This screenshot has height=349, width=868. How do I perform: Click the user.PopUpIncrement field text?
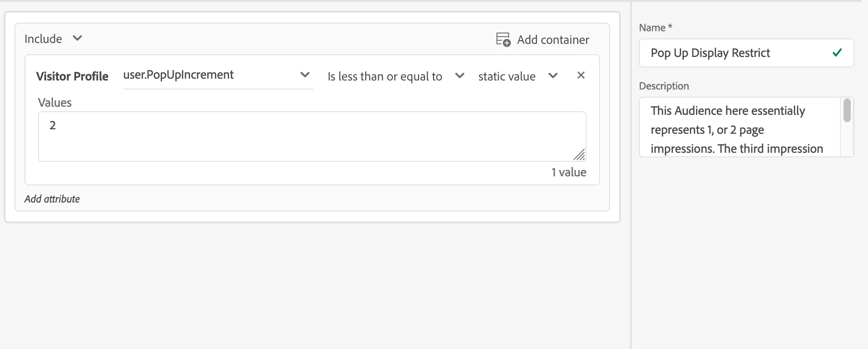179,75
